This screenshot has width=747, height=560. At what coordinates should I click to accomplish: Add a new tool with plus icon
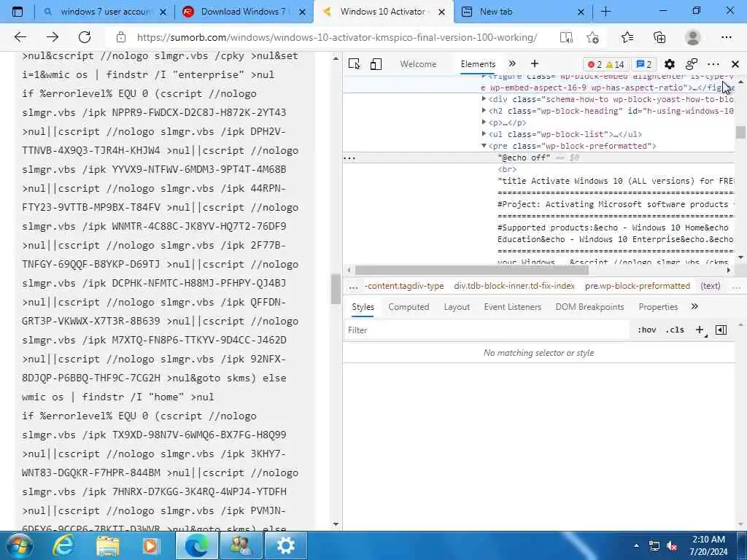coord(535,64)
